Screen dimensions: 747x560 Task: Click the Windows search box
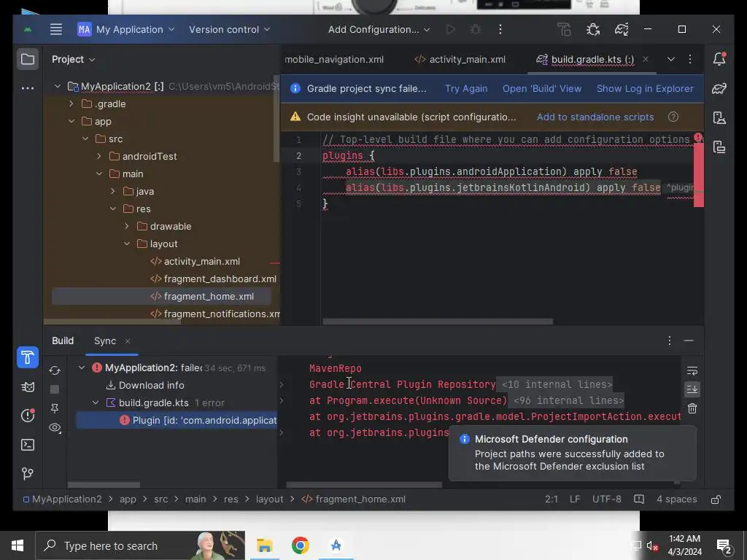pyautogui.click(x=141, y=545)
